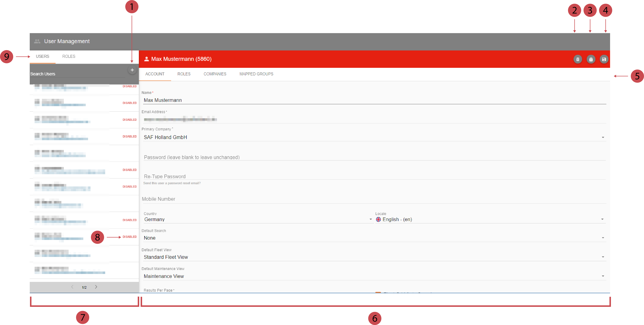Go to next page of users with right chevron
644x325 pixels.
pos(96,287)
